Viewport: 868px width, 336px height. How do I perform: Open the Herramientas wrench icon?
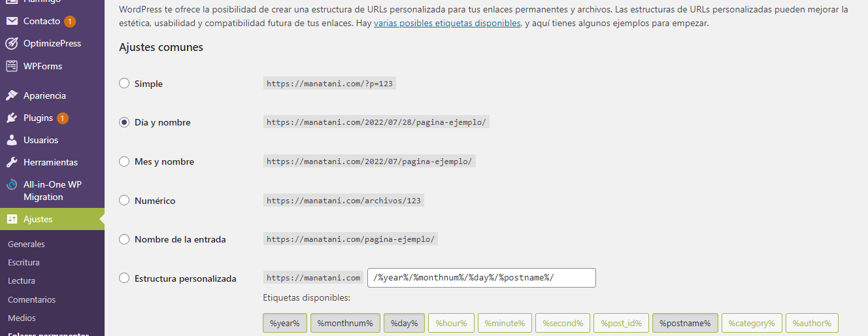click(x=12, y=162)
